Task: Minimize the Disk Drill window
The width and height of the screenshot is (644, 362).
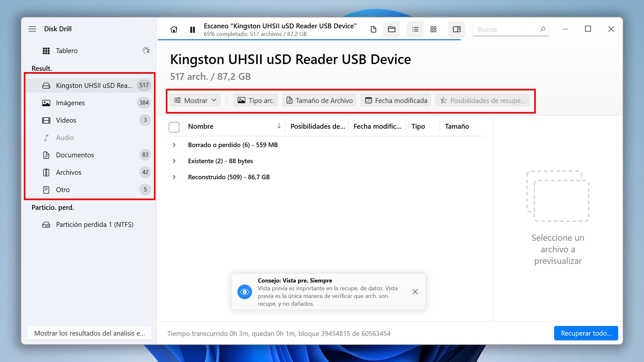Action: tap(565, 29)
